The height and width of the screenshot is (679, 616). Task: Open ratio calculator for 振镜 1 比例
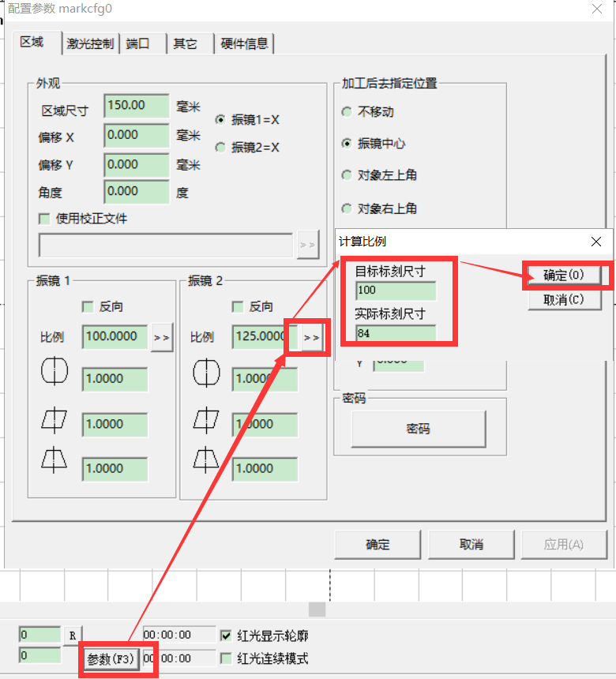click(x=162, y=337)
